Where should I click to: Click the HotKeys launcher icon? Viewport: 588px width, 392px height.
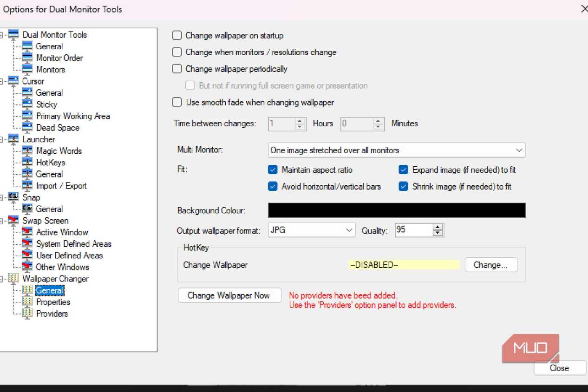click(x=27, y=162)
